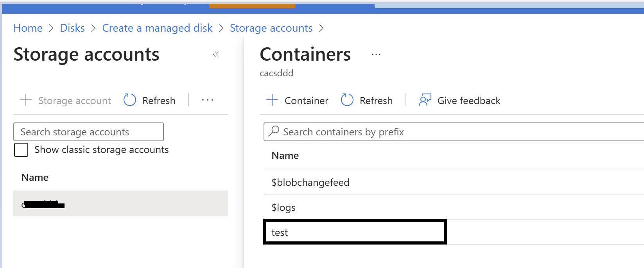Go to Home breadcrumb link

tap(28, 28)
